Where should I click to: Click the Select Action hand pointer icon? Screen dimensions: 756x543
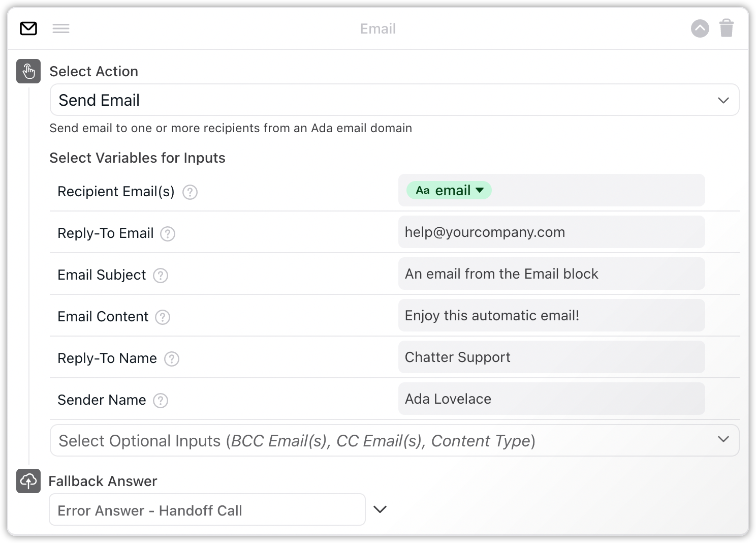[x=28, y=71]
